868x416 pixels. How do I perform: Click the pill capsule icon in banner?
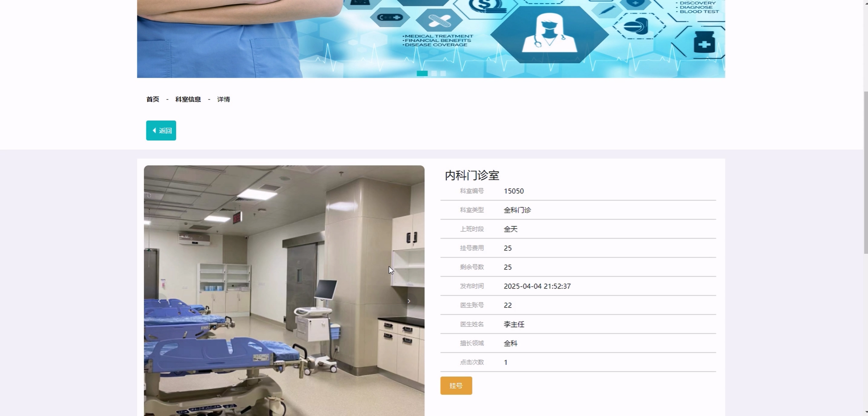[636, 26]
